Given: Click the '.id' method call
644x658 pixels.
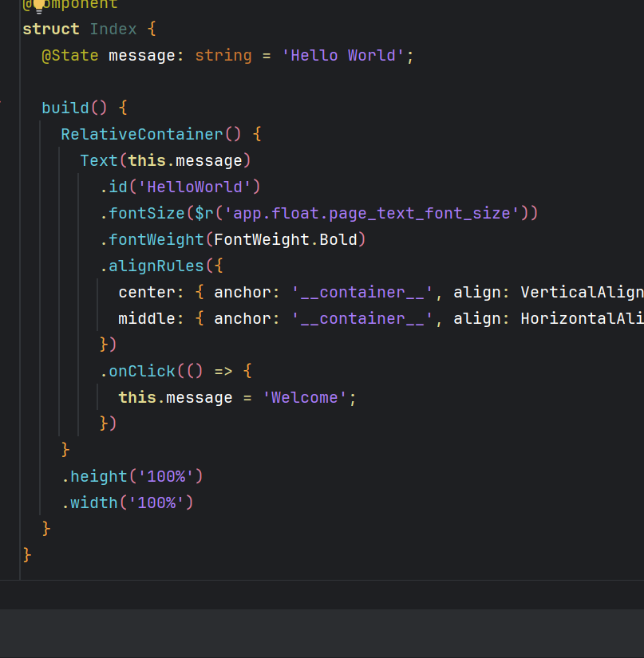Looking at the screenshot, I should click(x=113, y=187).
